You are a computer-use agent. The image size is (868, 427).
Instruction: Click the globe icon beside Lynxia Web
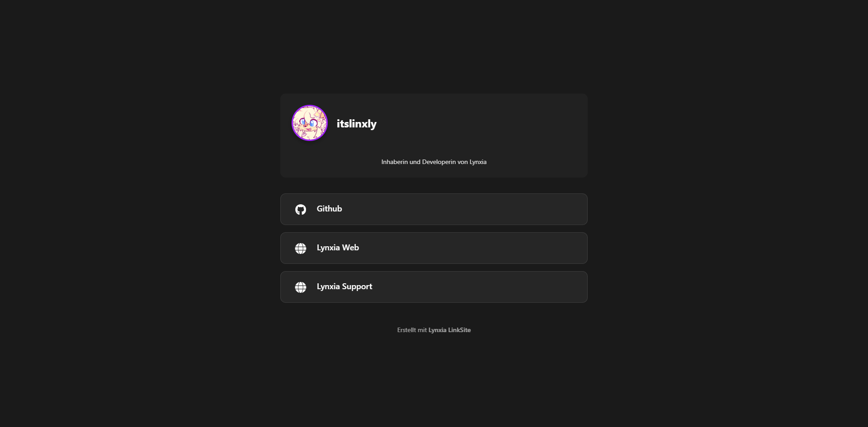point(301,248)
